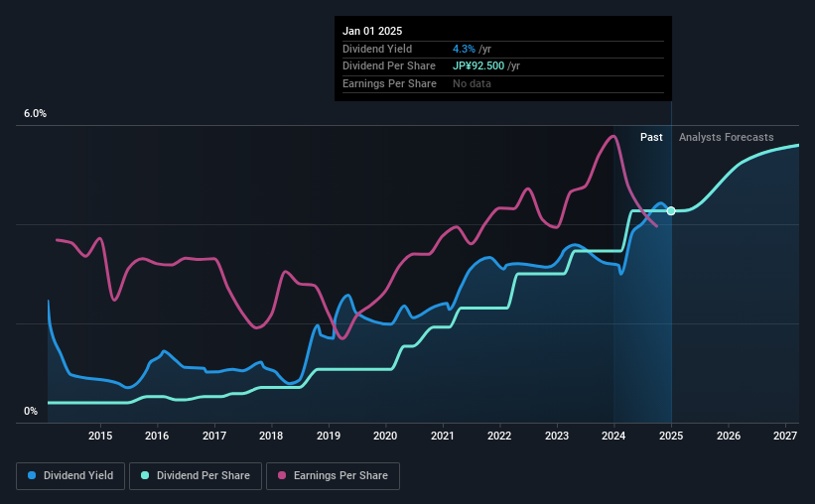Toggle the Dividend Yield legend button

[x=70, y=476]
